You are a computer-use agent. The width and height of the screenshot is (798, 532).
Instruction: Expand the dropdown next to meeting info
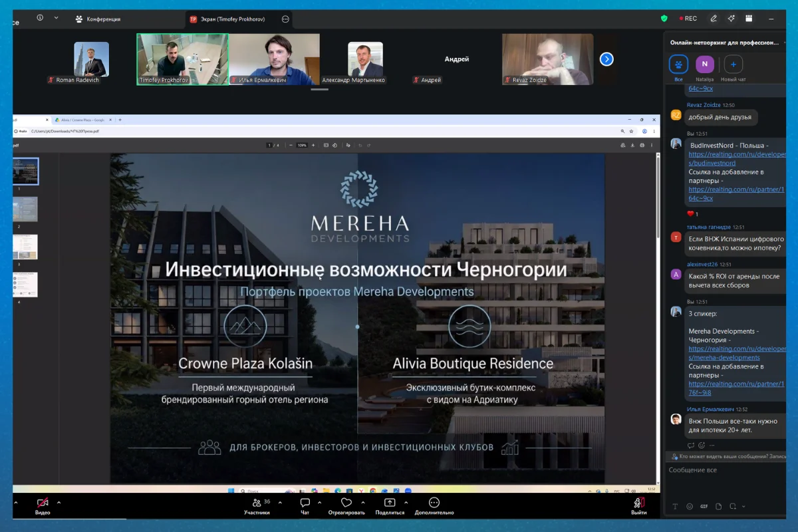[56, 18]
